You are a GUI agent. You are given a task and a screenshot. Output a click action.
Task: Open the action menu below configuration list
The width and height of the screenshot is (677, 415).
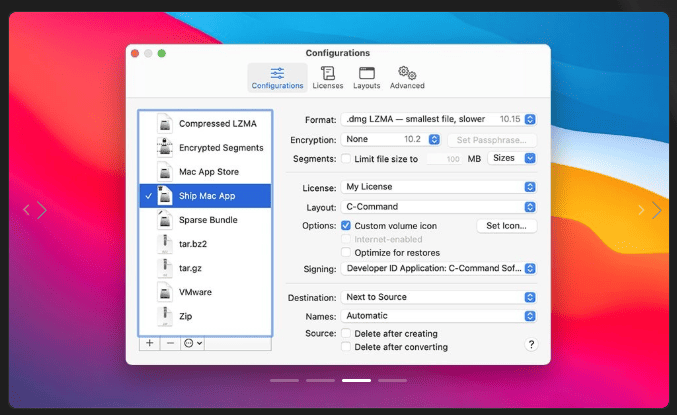(193, 343)
